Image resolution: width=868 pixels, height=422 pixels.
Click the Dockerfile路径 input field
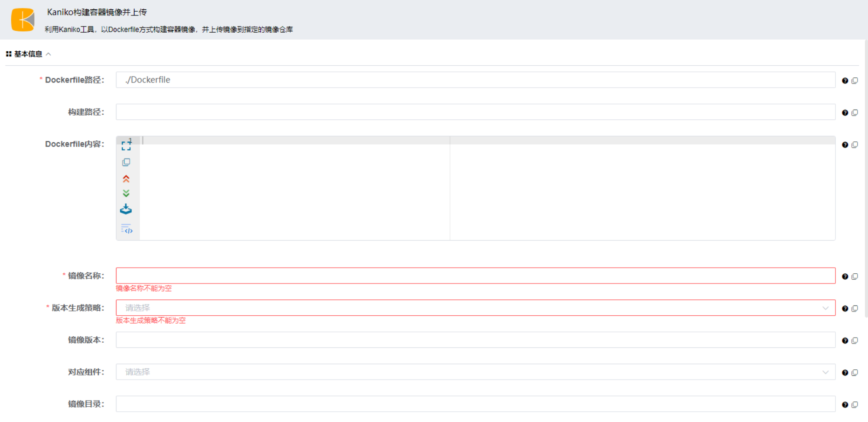(x=475, y=80)
